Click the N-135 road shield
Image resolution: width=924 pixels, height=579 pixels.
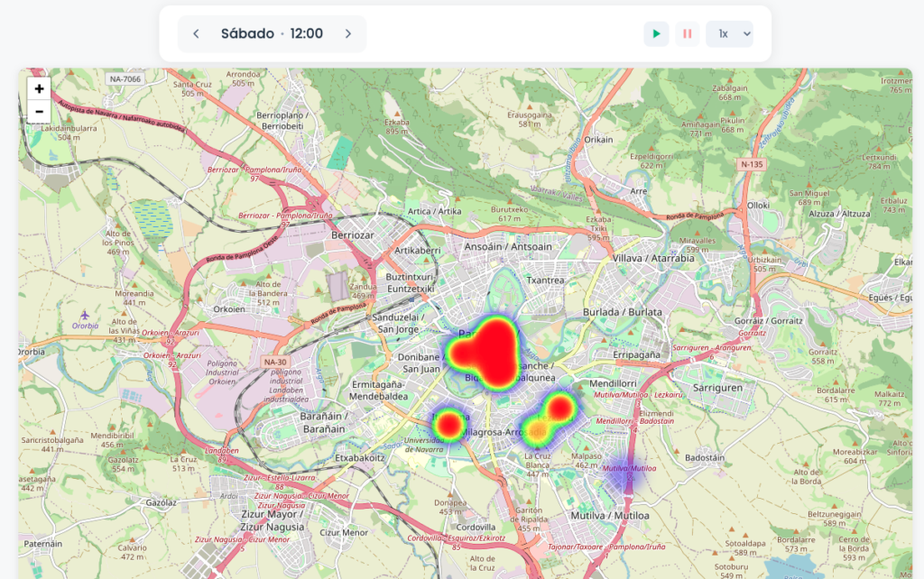[x=751, y=164]
